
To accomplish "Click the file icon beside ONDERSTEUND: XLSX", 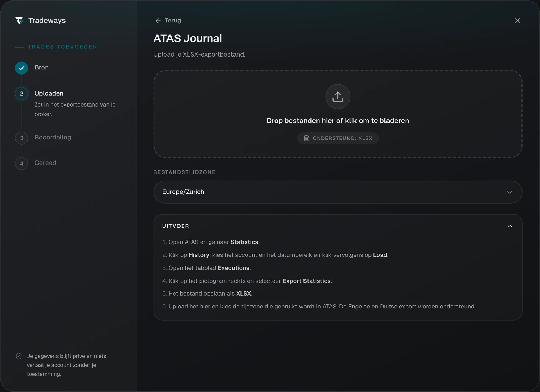I will [x=307, y=138].
